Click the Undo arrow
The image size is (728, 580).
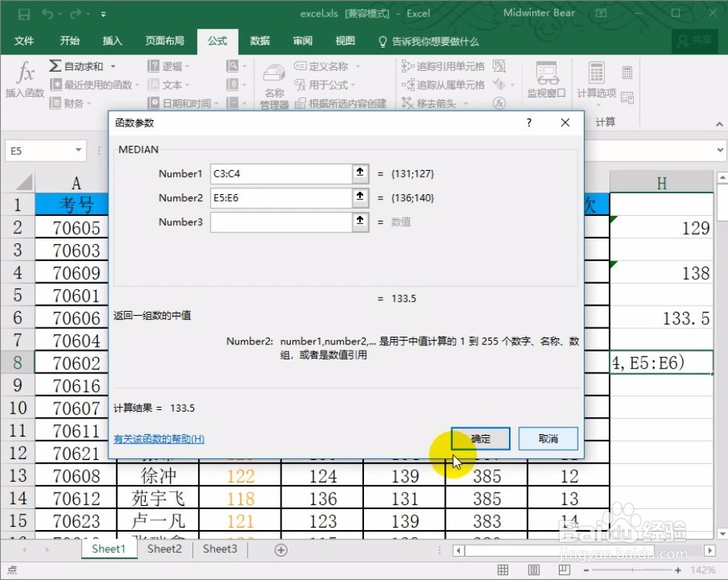tap(48, 14)
